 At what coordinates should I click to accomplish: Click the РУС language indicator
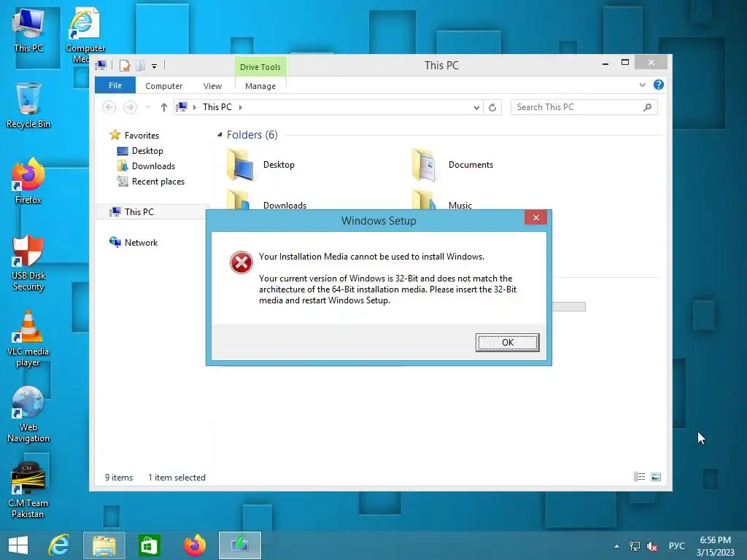(x=676, y=546)
